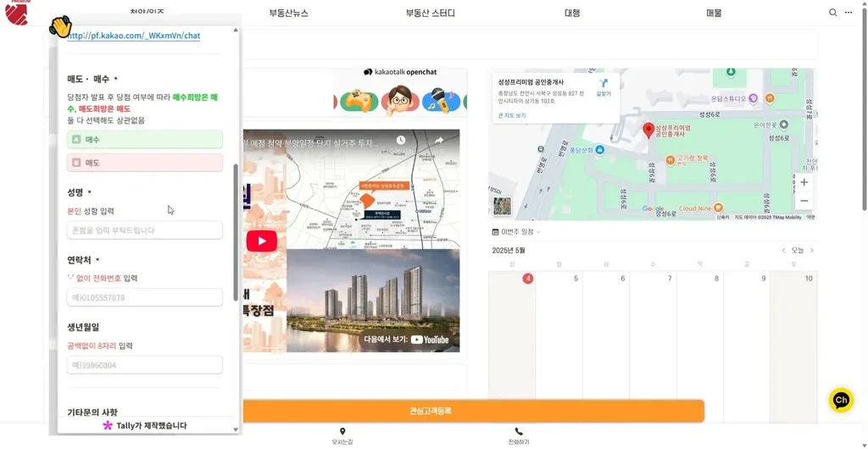Switch to satellite view thumbnail on map
Viewport: 868px width, 449px height.
[x=502, y=206]
